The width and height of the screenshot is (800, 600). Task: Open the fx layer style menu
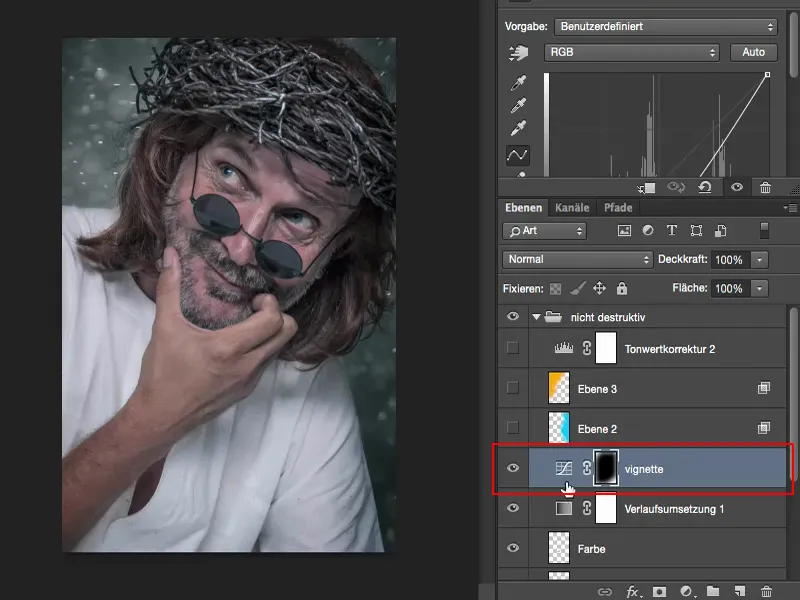(634, 591)
